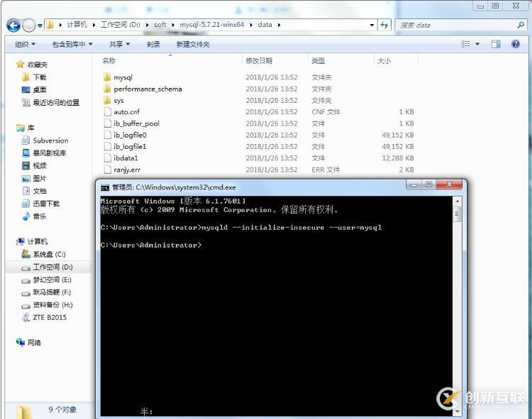
Task: Open 下载 in the favorites list
Action: coord(39,77)
